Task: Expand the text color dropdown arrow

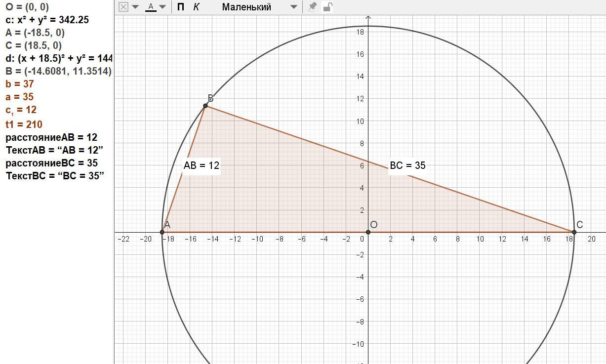Action: coord(162,7)
